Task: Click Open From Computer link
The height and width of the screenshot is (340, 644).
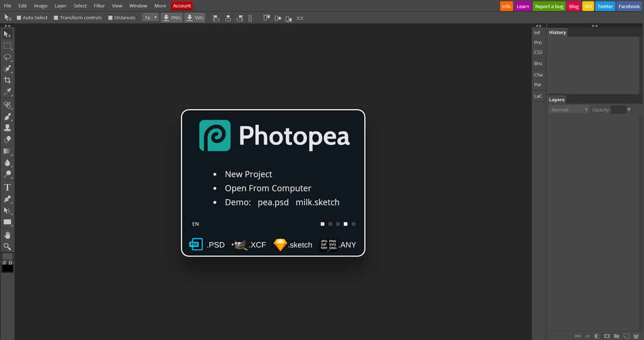Action: point(268,188)
